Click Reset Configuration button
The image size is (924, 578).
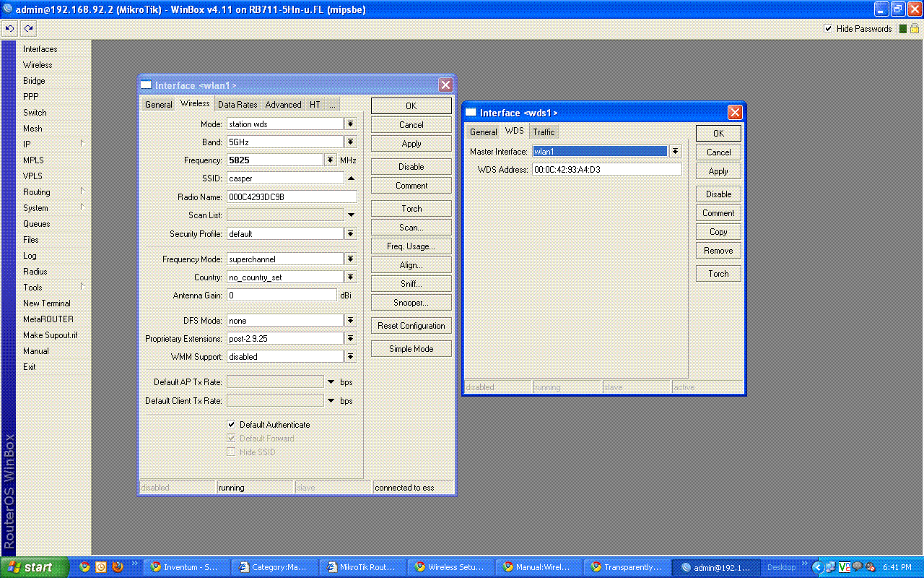tap(411, 326)
